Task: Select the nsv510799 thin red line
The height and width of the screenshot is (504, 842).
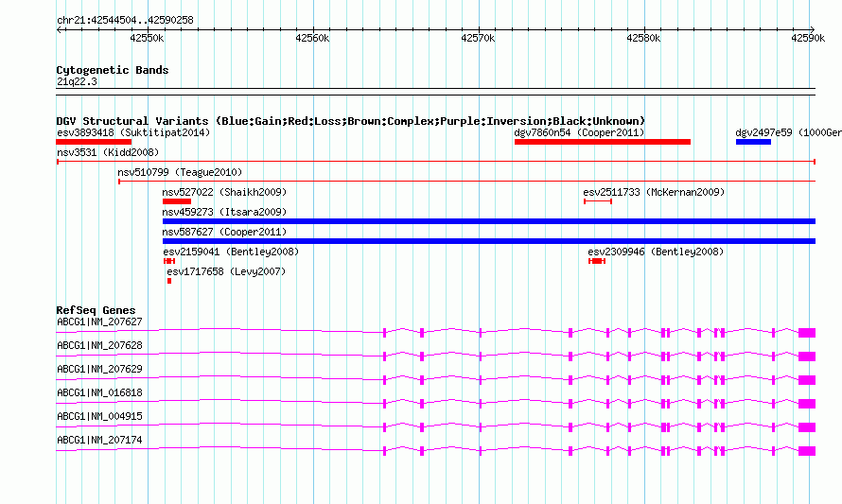Action: [466, 182]
